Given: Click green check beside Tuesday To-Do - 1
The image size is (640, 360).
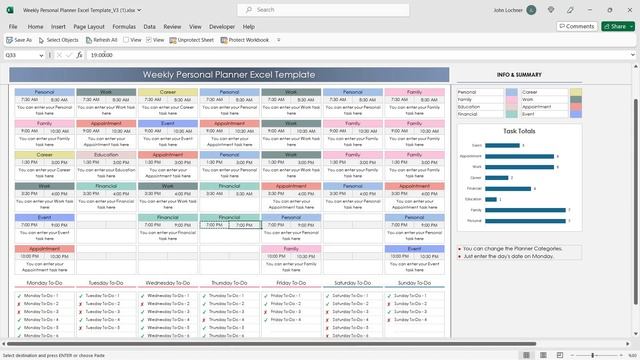Looking at the screenshot, I should tap(81, 296).
